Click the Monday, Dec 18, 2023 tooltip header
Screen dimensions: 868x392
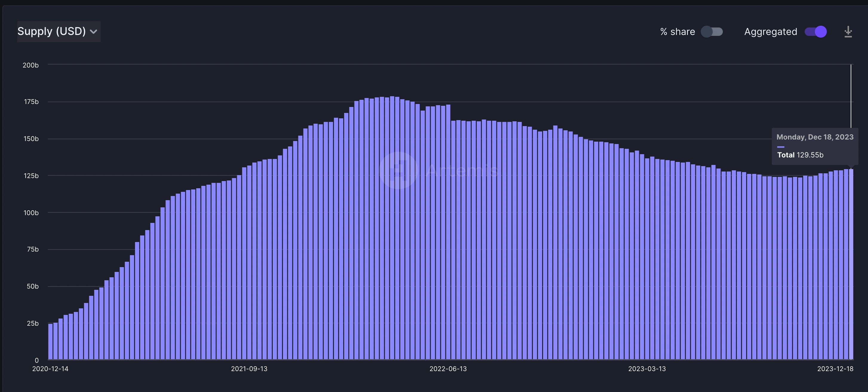click(x=815, y=137)
